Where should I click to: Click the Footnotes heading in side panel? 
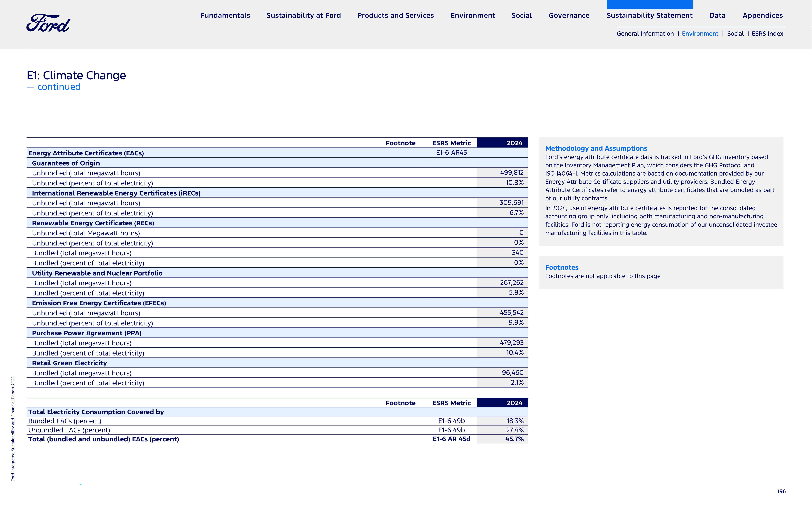pos(562,267)
